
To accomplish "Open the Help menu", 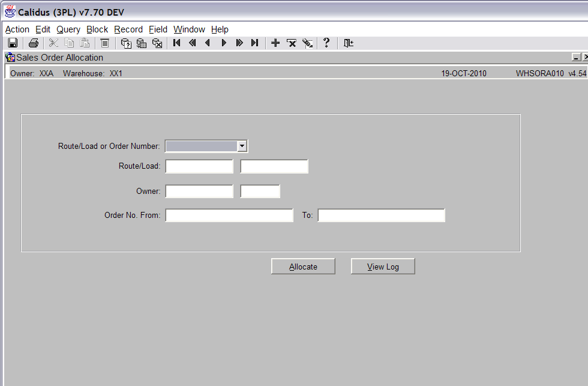I will [x=220, y=29].
